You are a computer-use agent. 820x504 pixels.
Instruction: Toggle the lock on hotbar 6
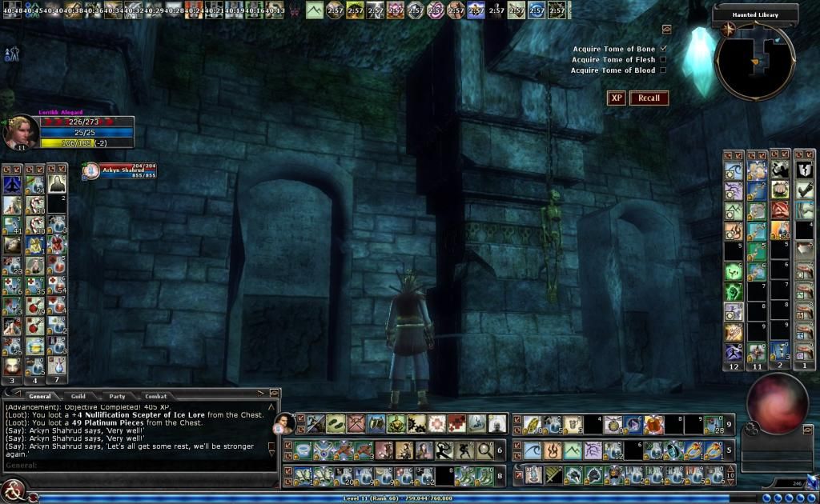coord(287,446)
